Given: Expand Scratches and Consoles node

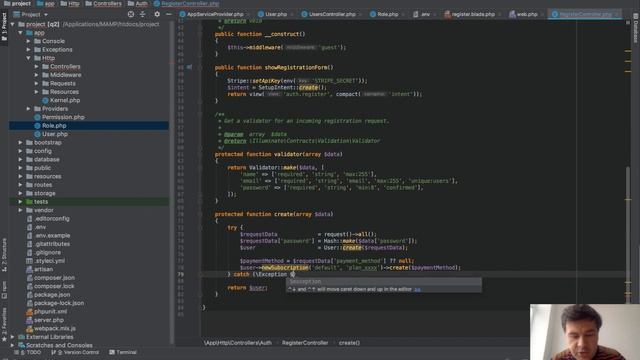Looking at the screenshot, I should (x=13, y=345).
